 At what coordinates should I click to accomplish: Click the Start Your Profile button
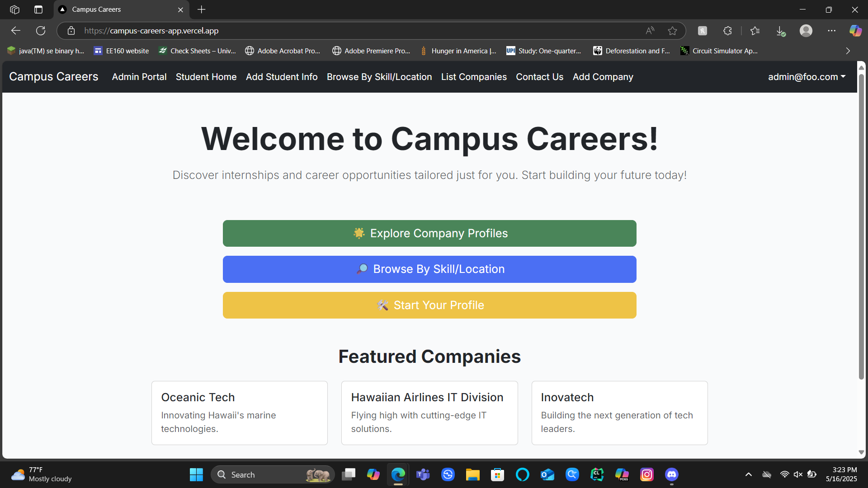[429, 305]
